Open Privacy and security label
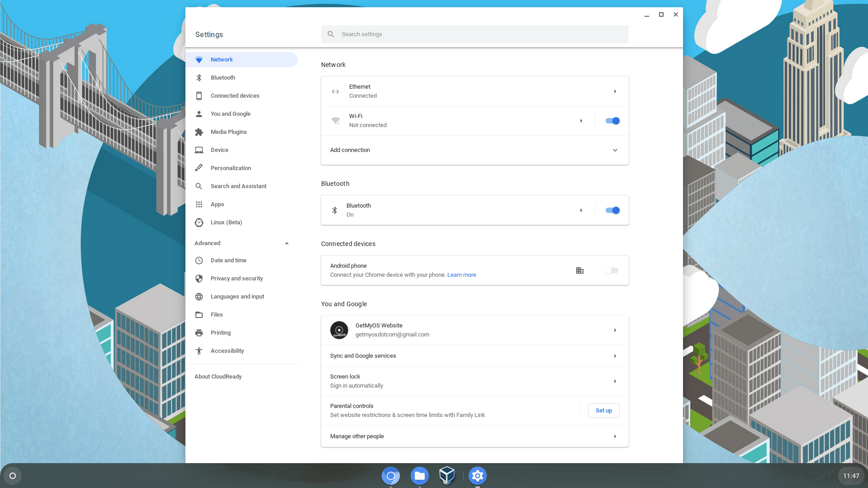The height and width of the screenshot is (488, 868). point(237,279)
